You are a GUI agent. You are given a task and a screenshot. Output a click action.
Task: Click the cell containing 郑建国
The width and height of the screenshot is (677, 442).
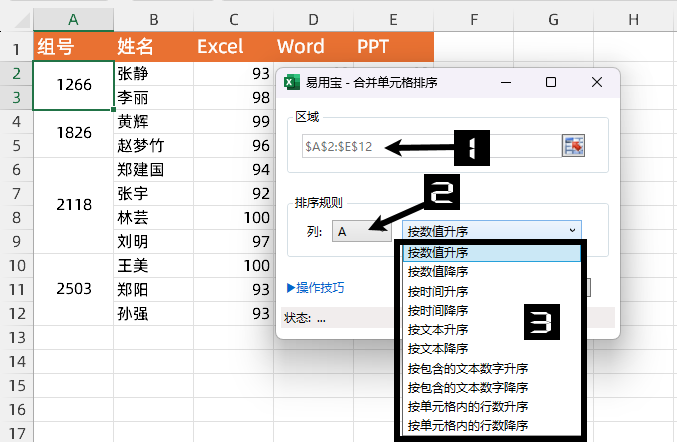pyautogui.click(x=153, y=170)
